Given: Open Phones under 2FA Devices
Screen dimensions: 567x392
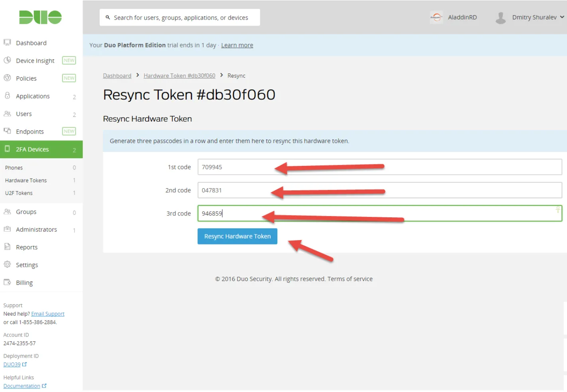Looking at the screenshot, I should click(14, 168).
